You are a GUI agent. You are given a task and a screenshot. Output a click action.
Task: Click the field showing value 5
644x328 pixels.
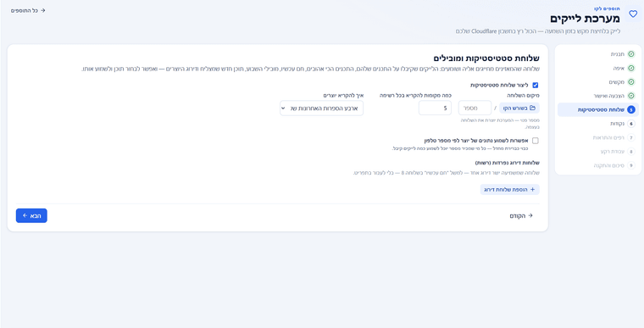tap(435, 108)
